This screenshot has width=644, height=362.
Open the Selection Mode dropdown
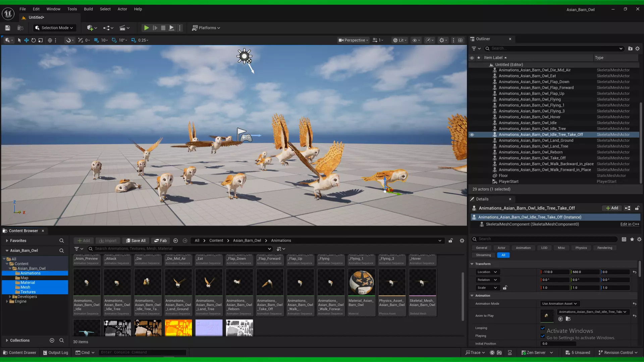coord(55,28)
